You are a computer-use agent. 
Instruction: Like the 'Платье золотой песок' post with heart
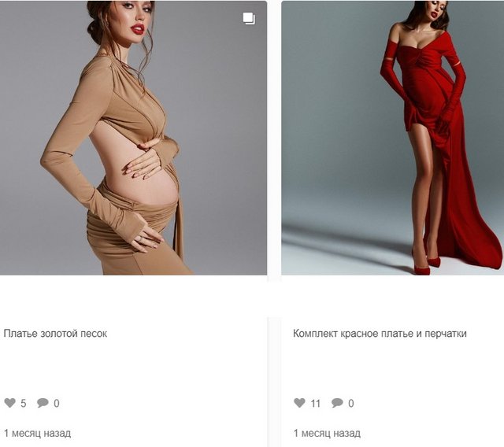(10, 403)
